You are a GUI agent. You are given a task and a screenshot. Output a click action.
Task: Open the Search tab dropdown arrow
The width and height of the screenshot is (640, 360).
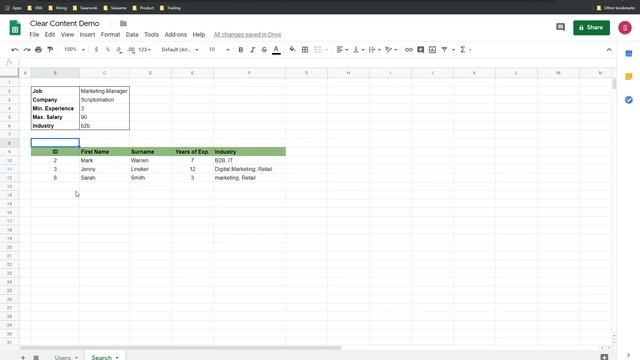(117, 358)
